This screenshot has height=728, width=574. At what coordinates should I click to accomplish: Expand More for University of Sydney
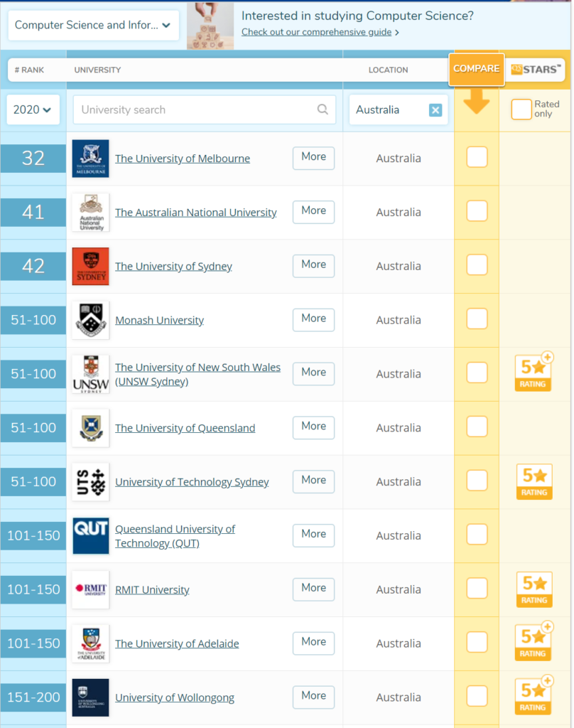pyautogui.click(x=314, y=266)
